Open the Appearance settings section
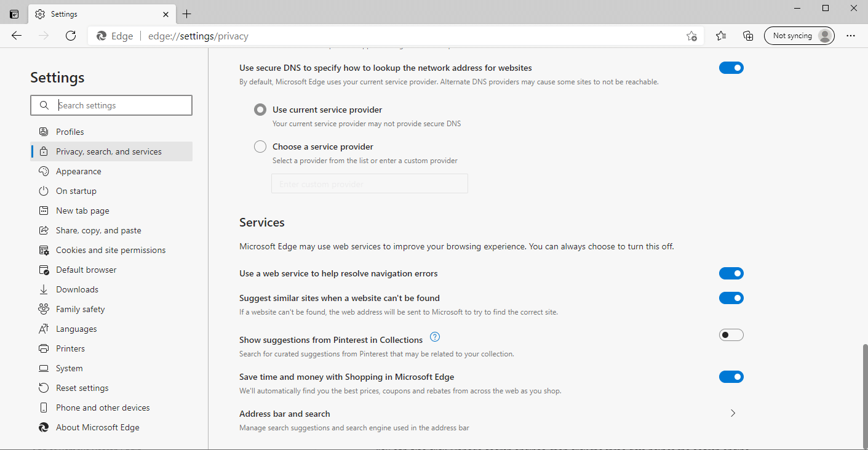The width and height of the screenshot is (868, 450). (79, 171)
